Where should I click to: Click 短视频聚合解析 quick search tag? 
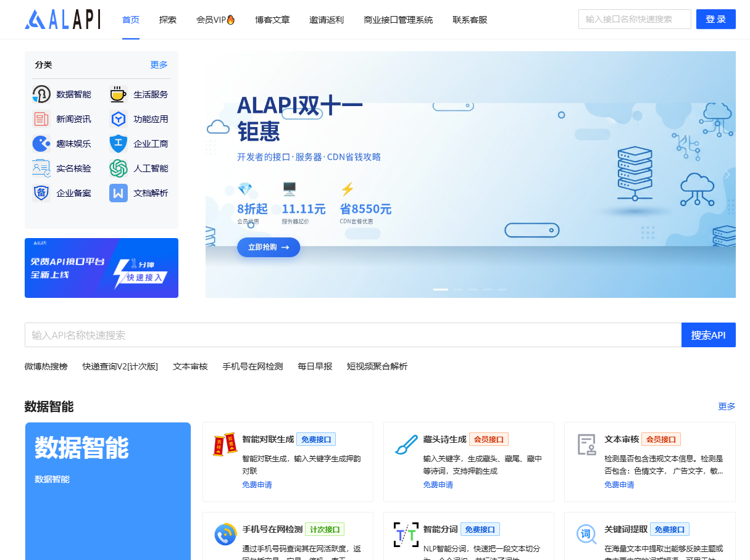tap(377, 366)
